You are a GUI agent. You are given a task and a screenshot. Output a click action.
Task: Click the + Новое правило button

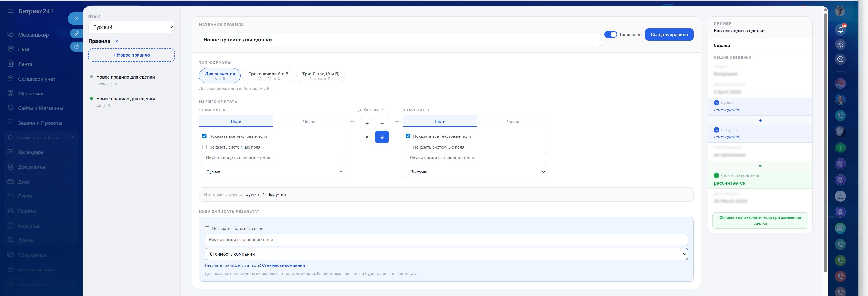pyautogui.click(x=131, y=55)
